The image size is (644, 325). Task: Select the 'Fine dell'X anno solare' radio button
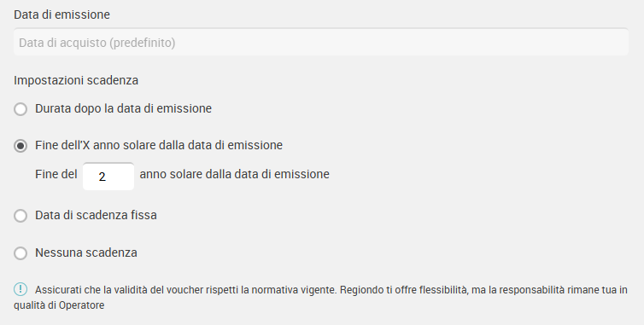pyautogui.click(x=20, y=146)
